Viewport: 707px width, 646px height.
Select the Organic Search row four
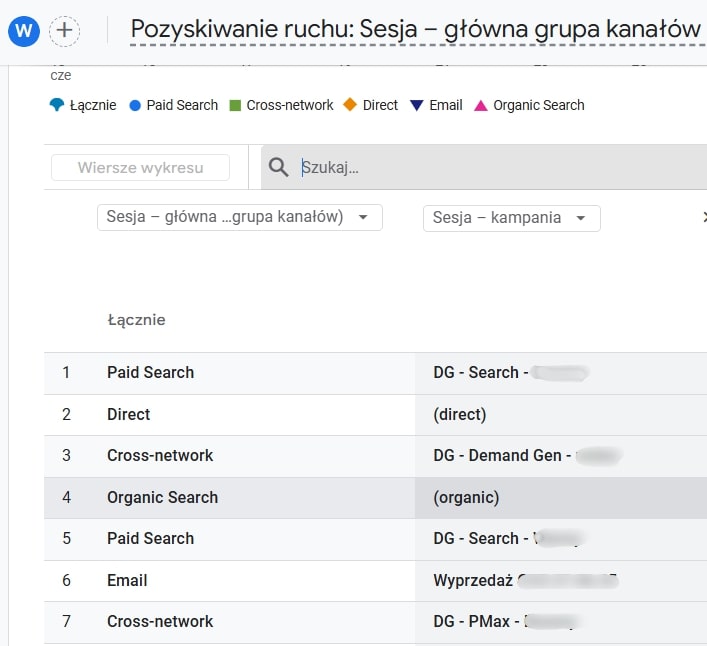click(162, 497)
